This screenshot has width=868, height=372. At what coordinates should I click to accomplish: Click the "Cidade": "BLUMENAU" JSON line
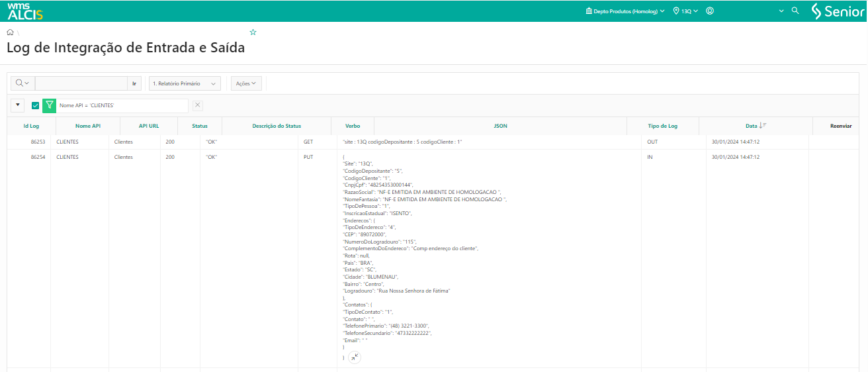[371, 277]
